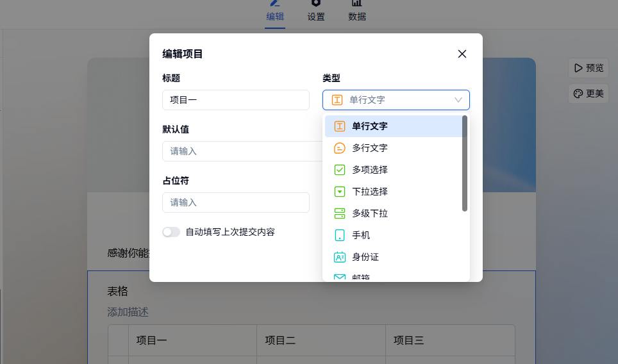The height and width of the screenshot is (364, 618).
Task: Open the 数据 tab
Action: (357, 12)
